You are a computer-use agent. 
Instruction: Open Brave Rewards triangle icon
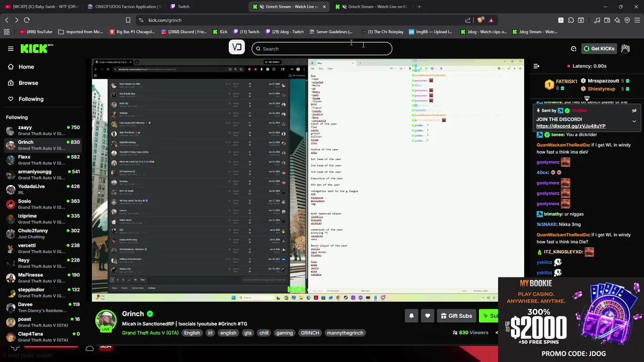[x=491, y=20]
